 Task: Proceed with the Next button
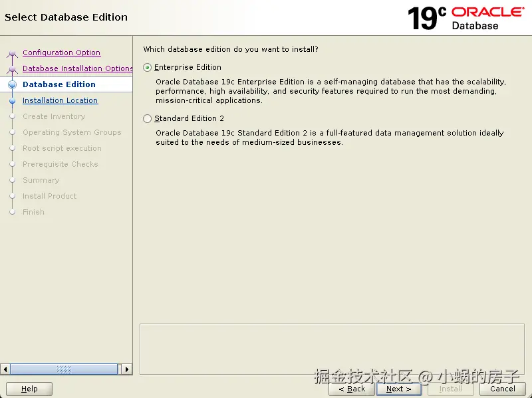tap(398, 389)
